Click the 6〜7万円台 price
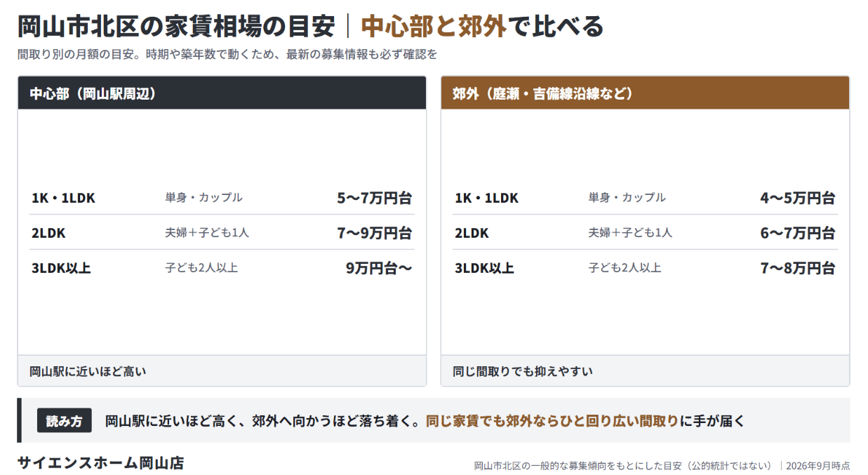868x475 pixels. coord(797,233)
